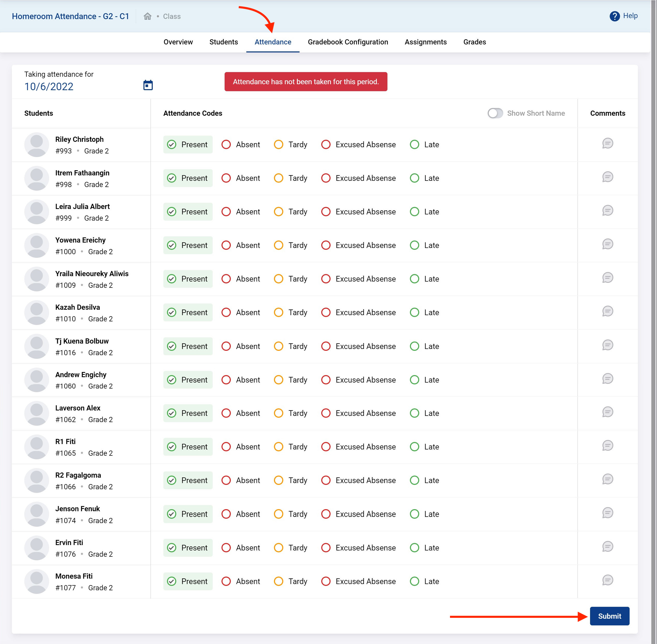This screenshot has height=644, width=657.
Task: Open the Students tab
Action: [x=223, y=42]
